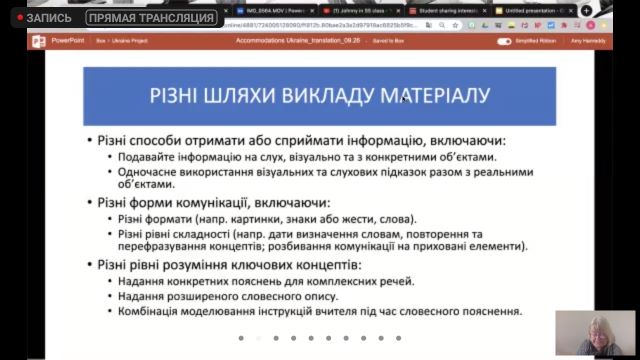Viewport: 640px width, 360px height.
Task: Close the Johnny in 5B class tab
Action: (x=398, y=11)
